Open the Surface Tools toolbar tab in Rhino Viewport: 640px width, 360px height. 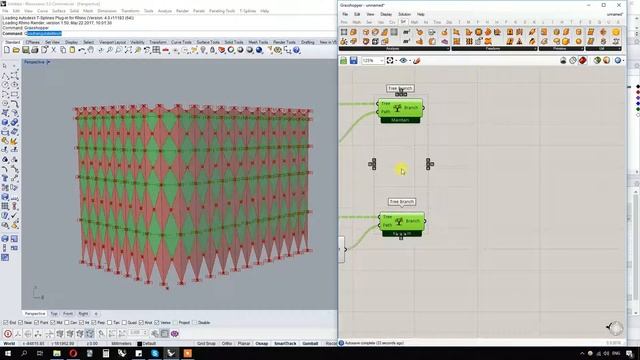(x=208, y=42)
